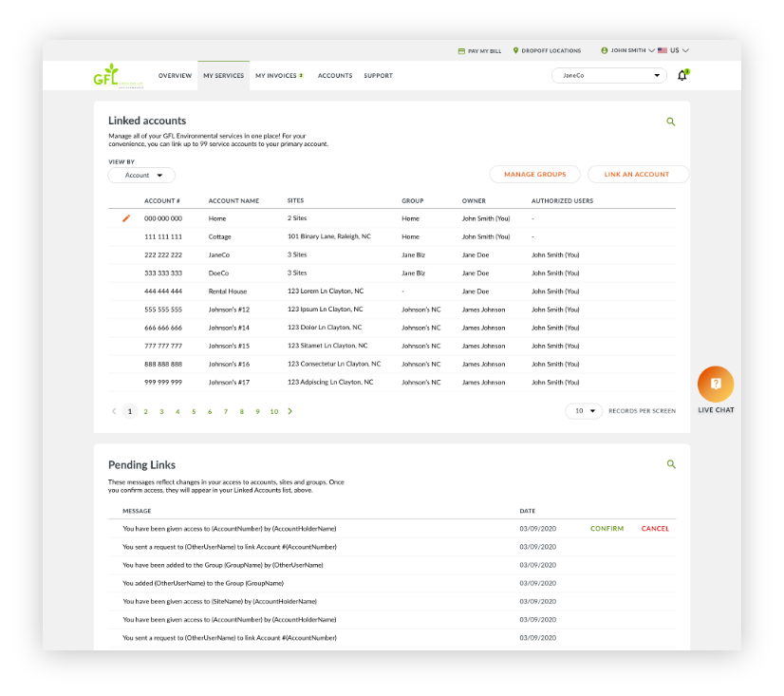Click the GFL Environmental logo

coord(112,76)
